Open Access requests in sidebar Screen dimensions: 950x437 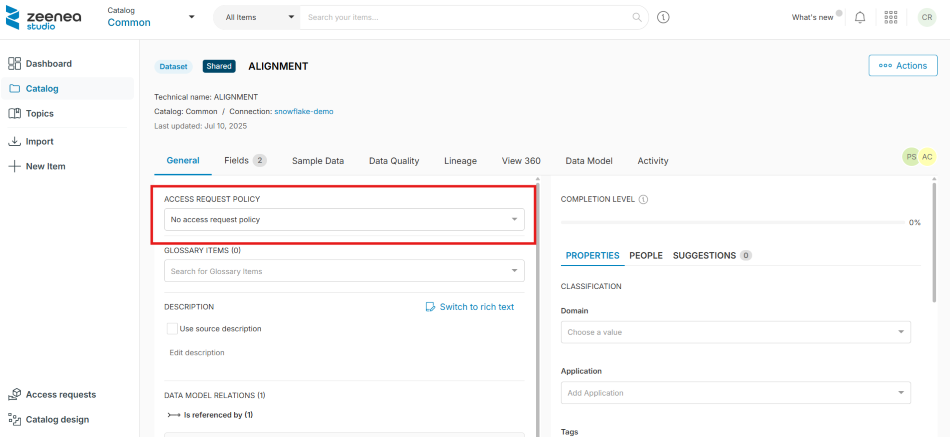tap(60, 394)
